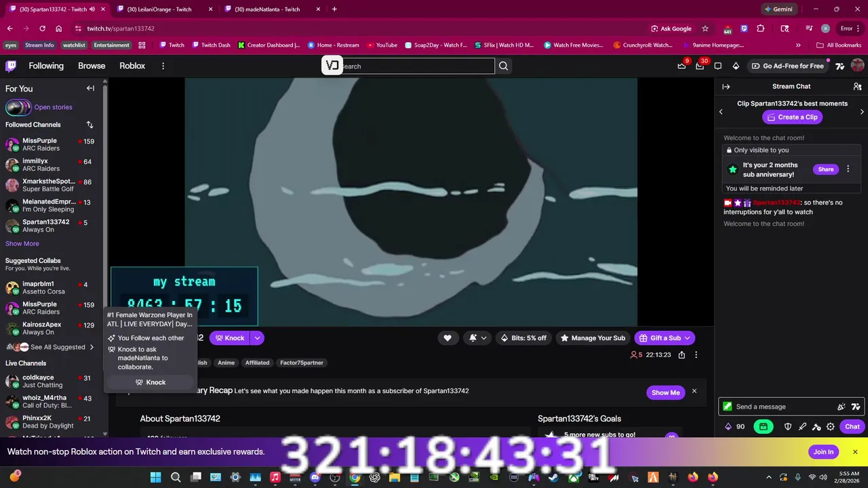The image size is (868, 488).
Task: Dismiss the Roblox promo banner
Action: [x=855, y=452]
